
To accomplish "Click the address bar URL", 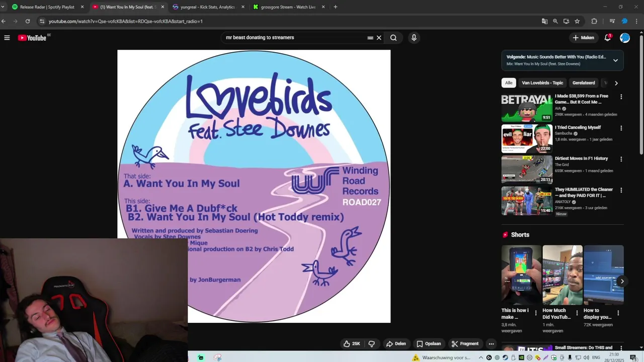I will click(126, 21).
